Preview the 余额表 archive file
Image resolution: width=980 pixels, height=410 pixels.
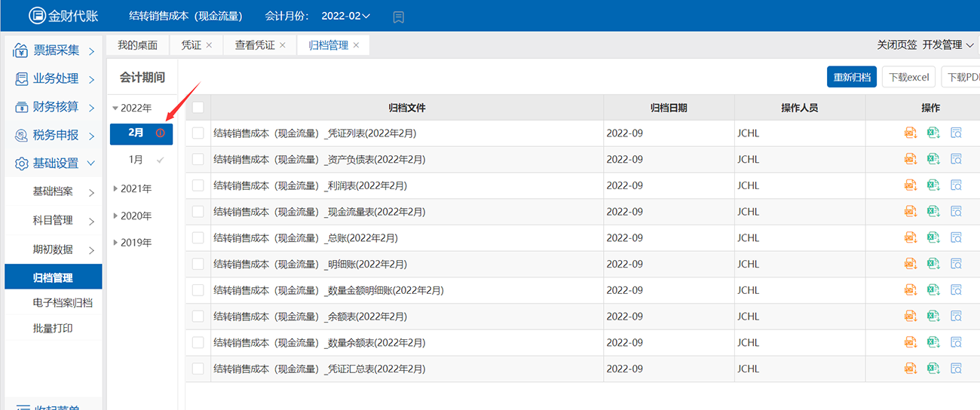point(957,317)
